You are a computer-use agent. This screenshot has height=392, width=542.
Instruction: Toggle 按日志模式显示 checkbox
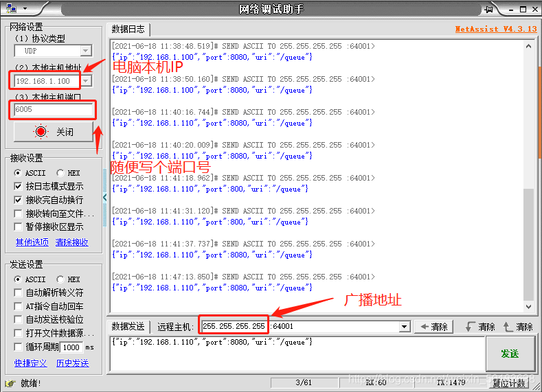18,187
